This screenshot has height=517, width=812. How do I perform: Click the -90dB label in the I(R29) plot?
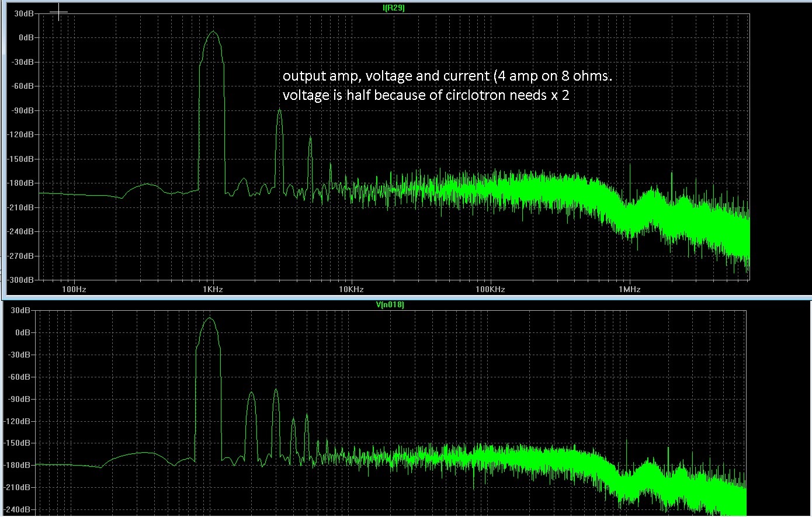22,110
